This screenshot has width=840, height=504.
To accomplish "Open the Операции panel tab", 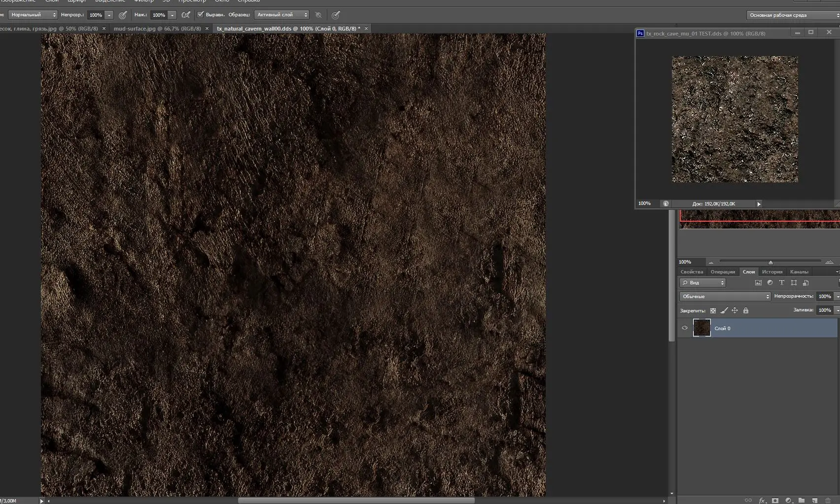I will click(x=723, y=272).
